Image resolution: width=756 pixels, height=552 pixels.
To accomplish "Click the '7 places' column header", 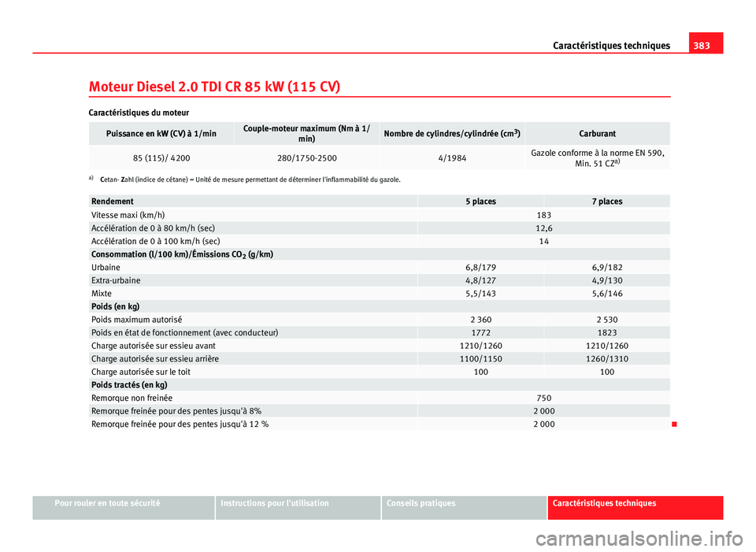I will click(607, 202).
